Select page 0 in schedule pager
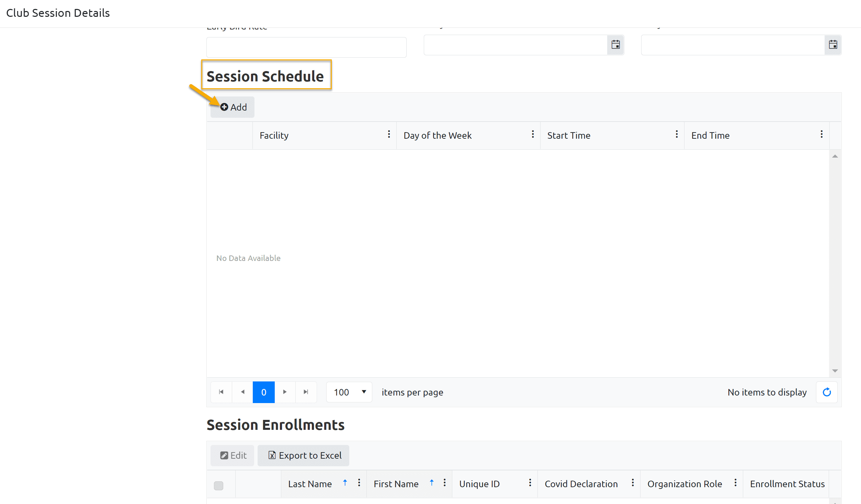Image resolution: width=861 pixels, height=504 pixels. pos(264,392)
